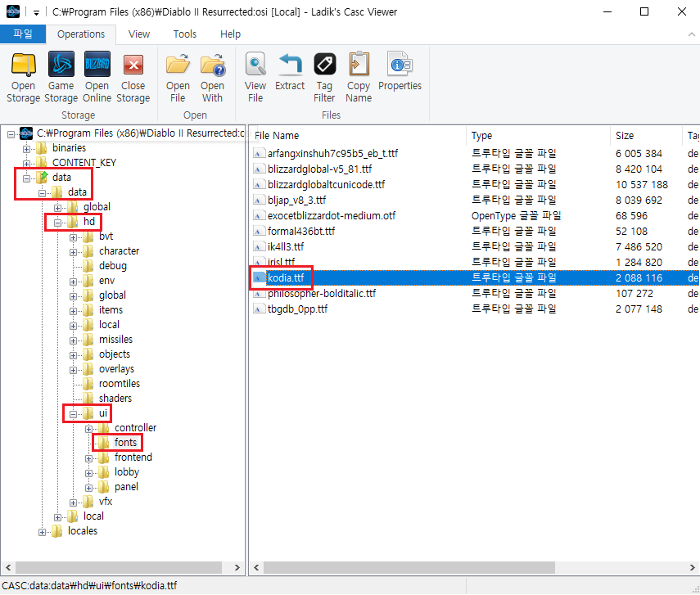Select arfangxinshuh7c95b5_eb_t.ttf file
Image resolution: width=700 pixels, height=595 pixels.
pyautogui.click(x=332, y=154)
